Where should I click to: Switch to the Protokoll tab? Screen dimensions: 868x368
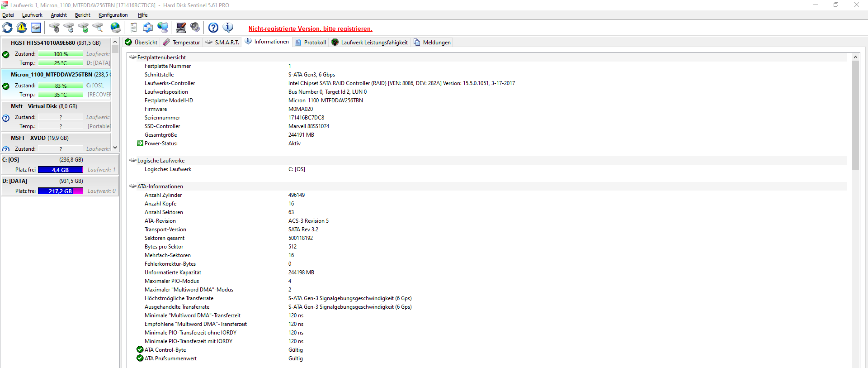click(x=310, y=42)
